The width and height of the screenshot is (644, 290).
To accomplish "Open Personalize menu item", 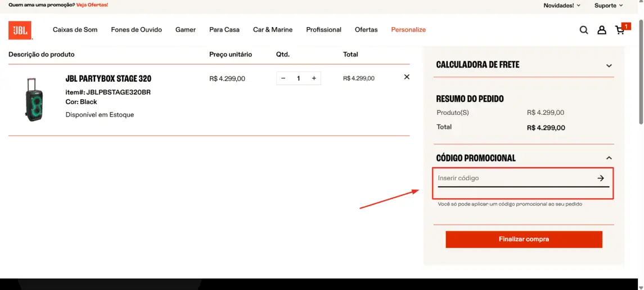I will tap(408, 30).
